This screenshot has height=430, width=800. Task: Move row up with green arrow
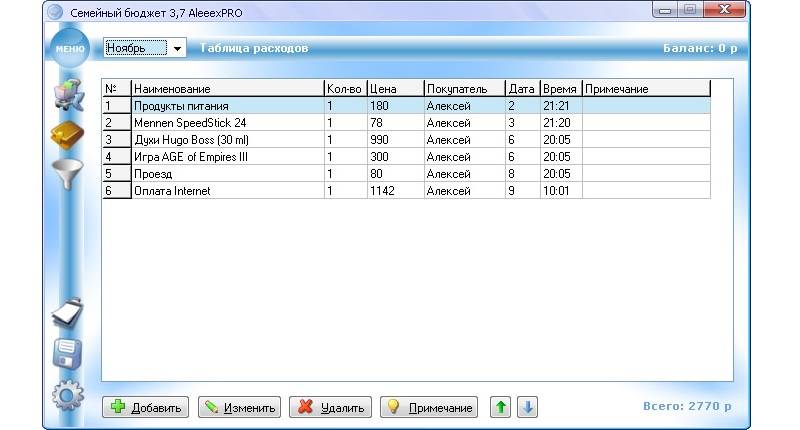[x=501, y=407]
